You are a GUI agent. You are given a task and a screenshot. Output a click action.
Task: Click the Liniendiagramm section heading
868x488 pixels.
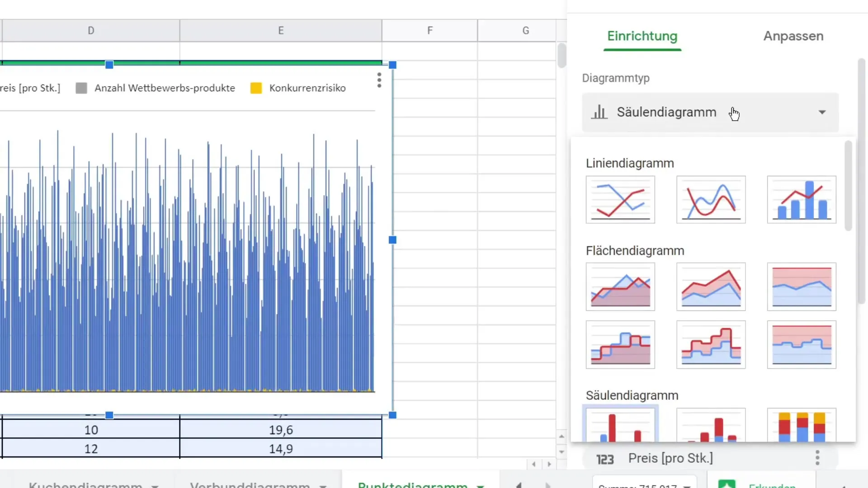coord(630,163)
